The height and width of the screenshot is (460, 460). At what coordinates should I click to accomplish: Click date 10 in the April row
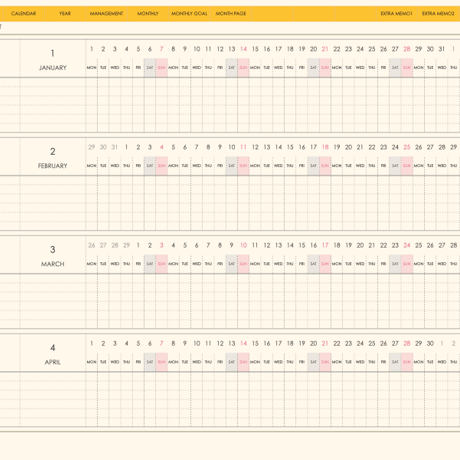pyautogui.click(x=197, y=343)
